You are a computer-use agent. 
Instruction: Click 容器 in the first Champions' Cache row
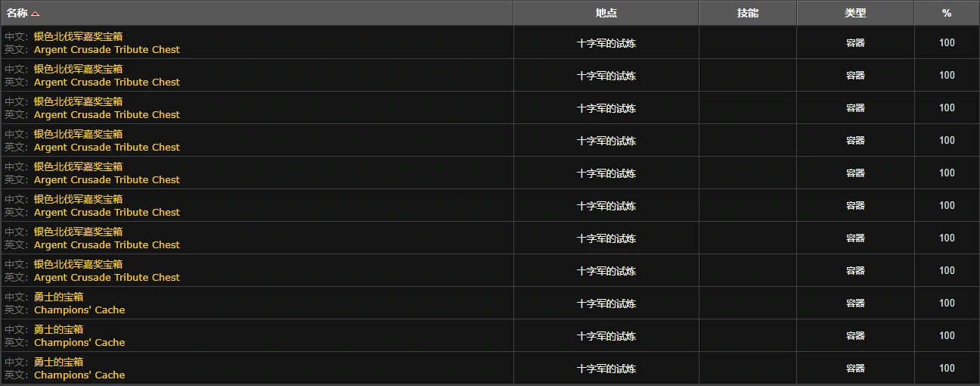(x=855, y=303)
